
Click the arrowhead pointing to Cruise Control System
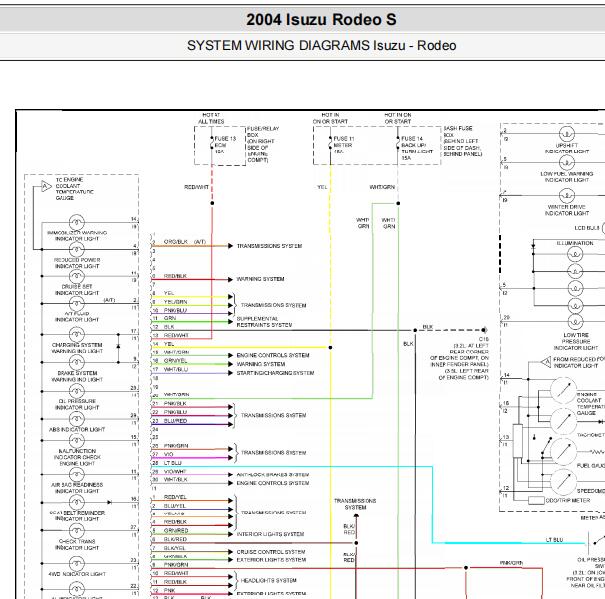(230, 552)
